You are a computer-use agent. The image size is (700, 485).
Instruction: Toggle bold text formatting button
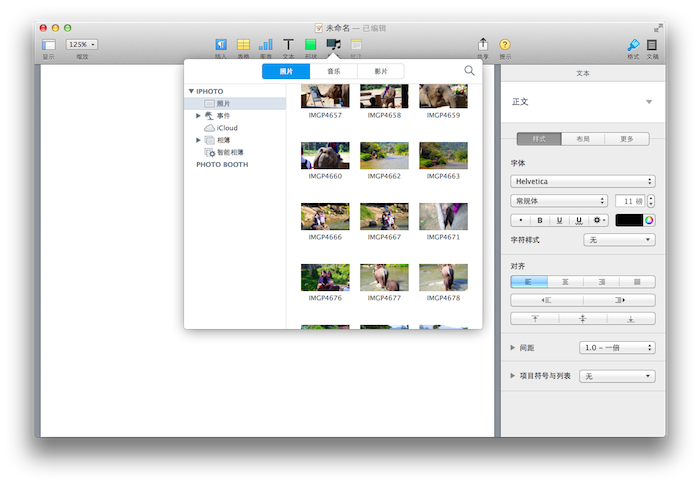(x=540, y=220)
